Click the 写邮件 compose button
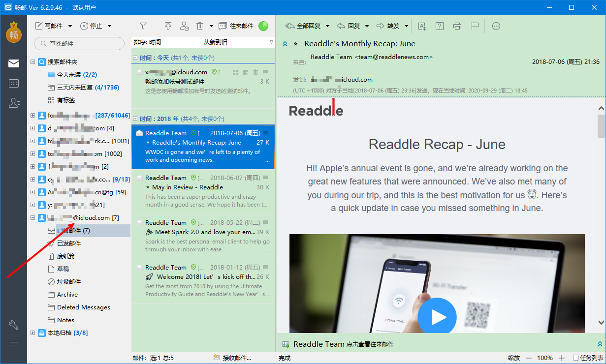The image size is (606, 364). [x=50, y=26]
